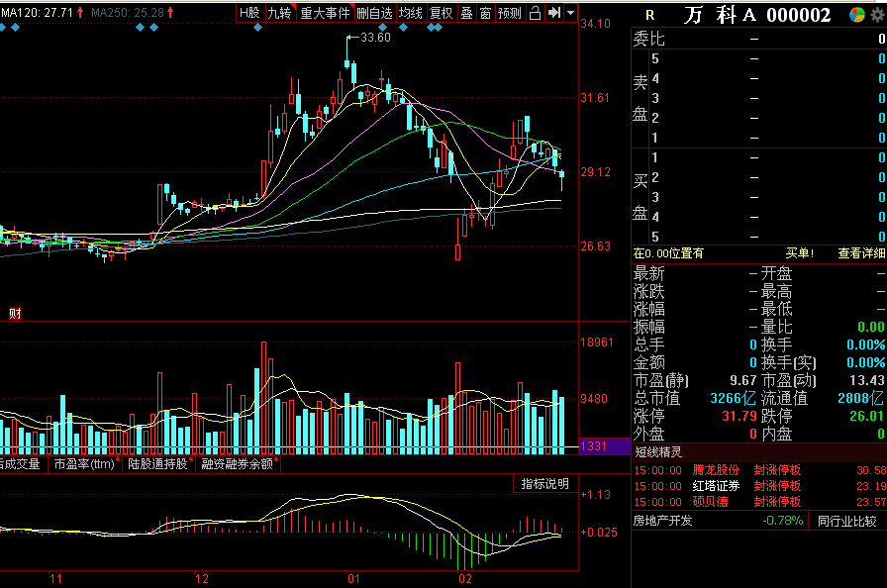Screen dimensions: 887x588
Task: Click the colorful pie icon beside the stock code
Action: pos(857,15)
